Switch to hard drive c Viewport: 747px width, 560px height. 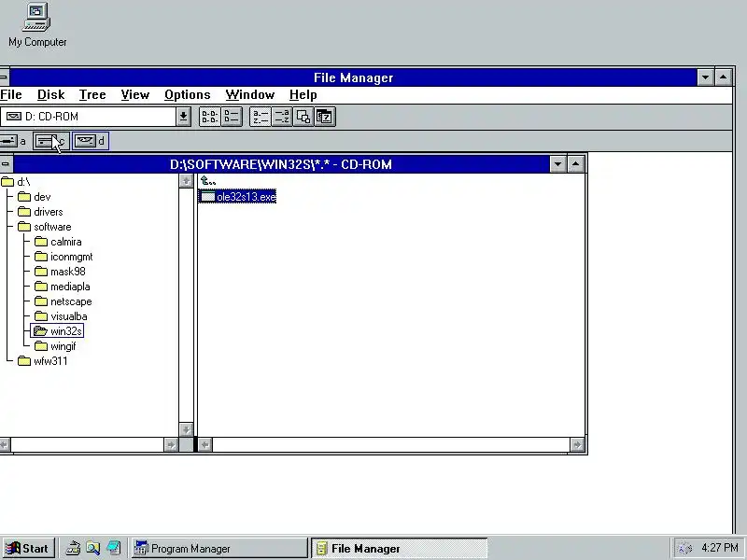pyautogui.click(x=51, y=141)
